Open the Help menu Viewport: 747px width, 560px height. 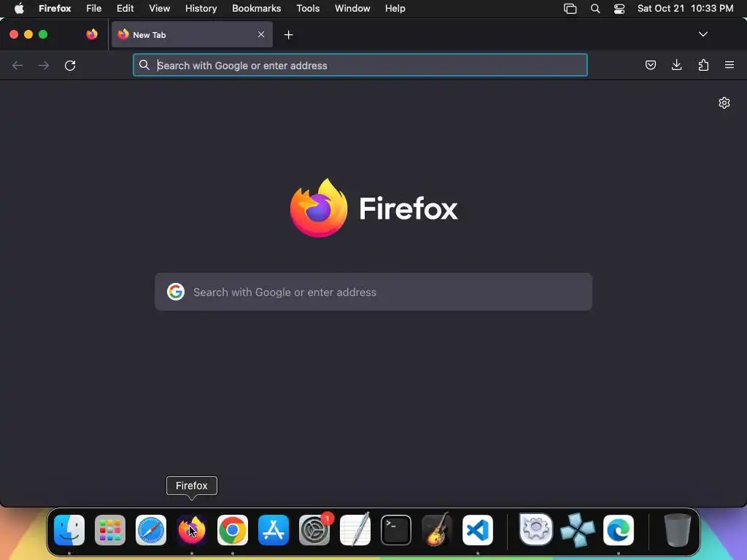pos(395,9)
